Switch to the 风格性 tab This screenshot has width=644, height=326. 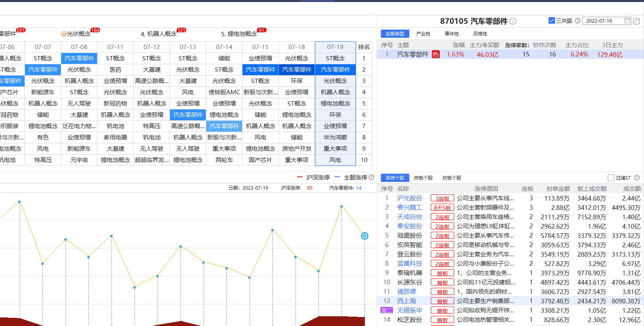tap(480, 34)
